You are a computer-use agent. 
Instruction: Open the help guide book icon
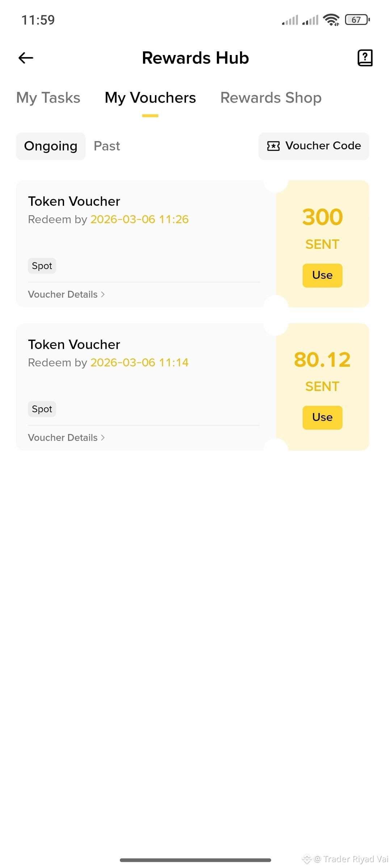pyautogui.click(x=365, y=58)
